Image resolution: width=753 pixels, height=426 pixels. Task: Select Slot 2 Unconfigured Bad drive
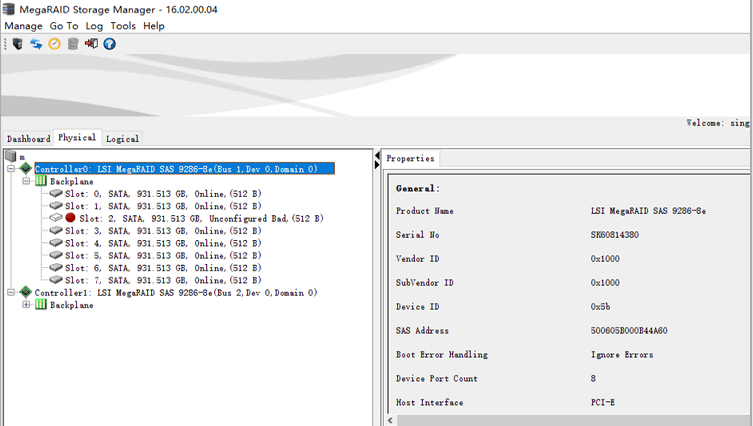pyautogui.click(x=201, y=218)
